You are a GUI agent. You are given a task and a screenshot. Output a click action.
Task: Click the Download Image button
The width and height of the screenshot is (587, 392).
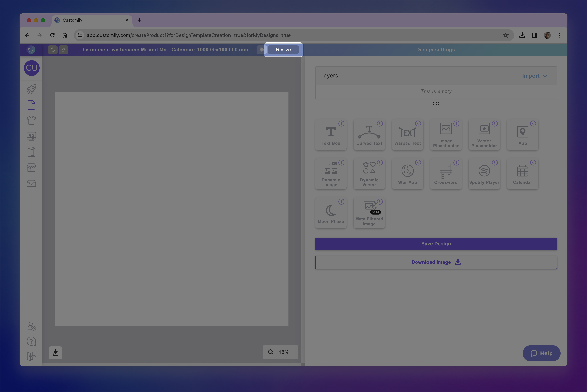436,262
